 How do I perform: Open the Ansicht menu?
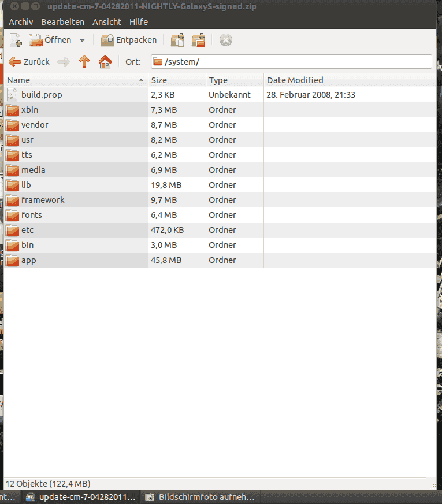click(107, 22)
